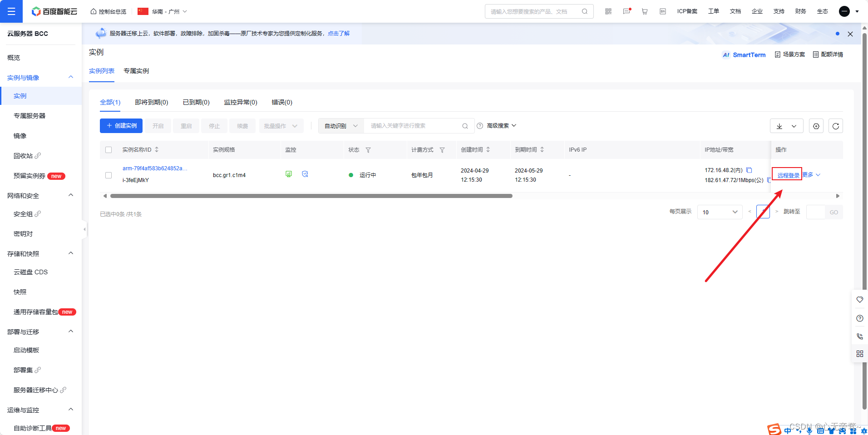868x435 pixels.
Task: Open 生态 in the top menu
Action: [823, 11]
